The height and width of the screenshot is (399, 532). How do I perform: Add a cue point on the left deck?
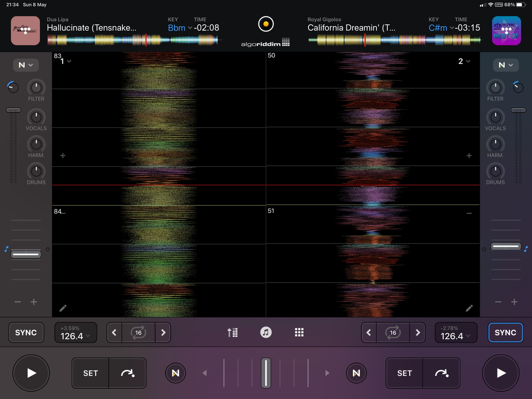pyautogui.click(x=63, y=156)
